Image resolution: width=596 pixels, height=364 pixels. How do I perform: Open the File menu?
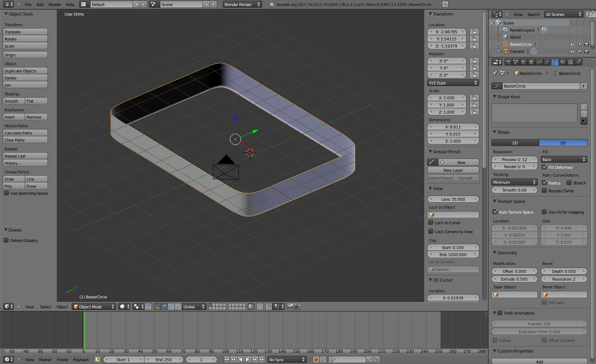pos(28,5)
